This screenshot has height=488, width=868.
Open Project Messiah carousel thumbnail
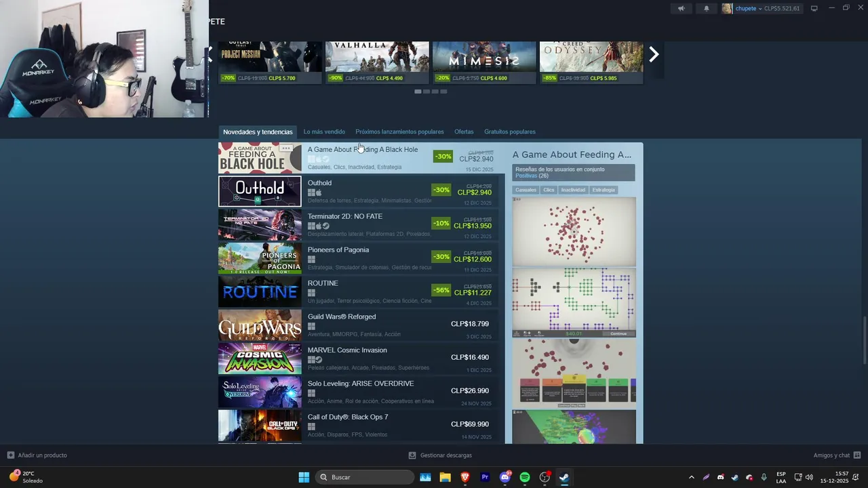click(x=270, y=62)
